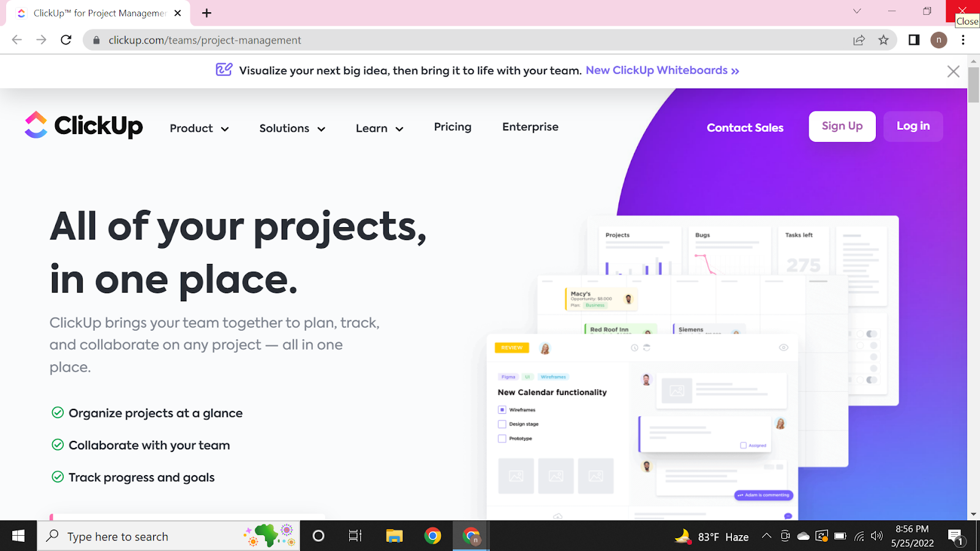Image resolution: width=980 pixels, height=551 pixels.
Task: Click the Macy's opportunity card
Action: [601, 299]
